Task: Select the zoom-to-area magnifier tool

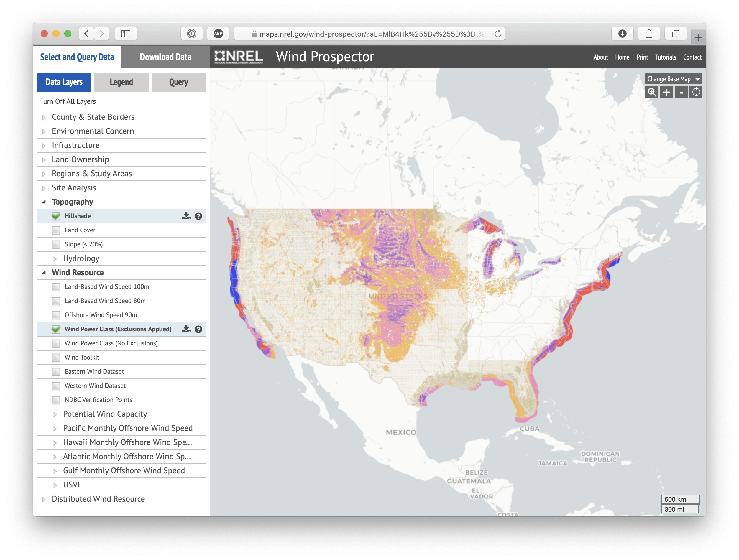Action: [651, 92]
